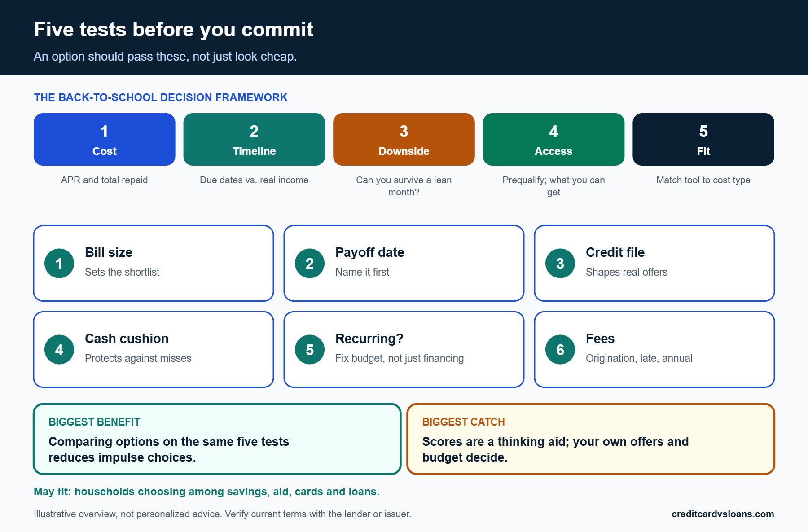Viewport: 808px width, 532px height.
Task: Click the teal '2 Timeline' tile
Action: [x=254, y=139]
